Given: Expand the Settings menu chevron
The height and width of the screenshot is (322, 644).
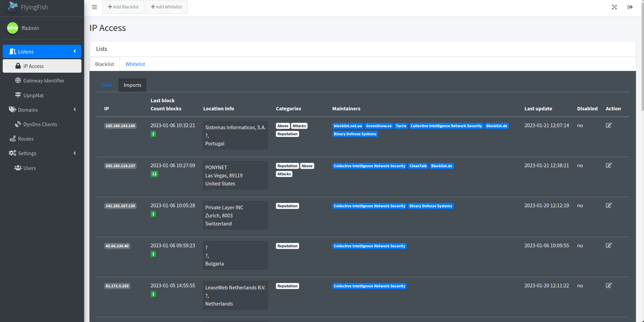Looking at the screenshot, I should [75, 153].
